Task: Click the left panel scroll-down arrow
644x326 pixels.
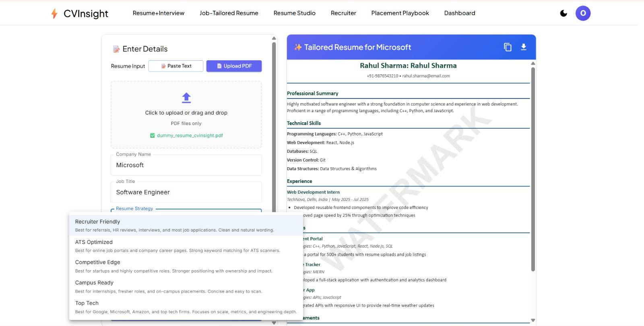Action: click(274, 322)
